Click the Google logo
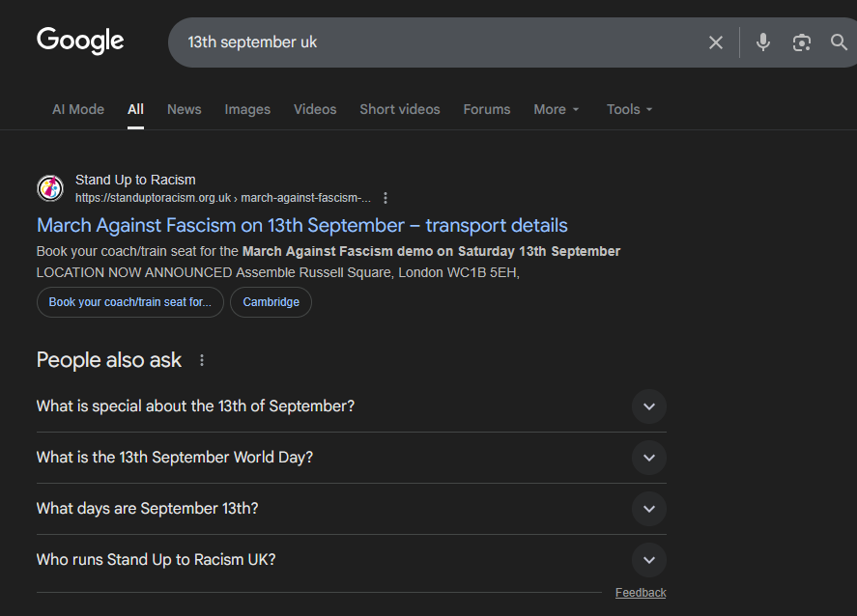Viewport: 857px width, 616px height. point(80,41)
